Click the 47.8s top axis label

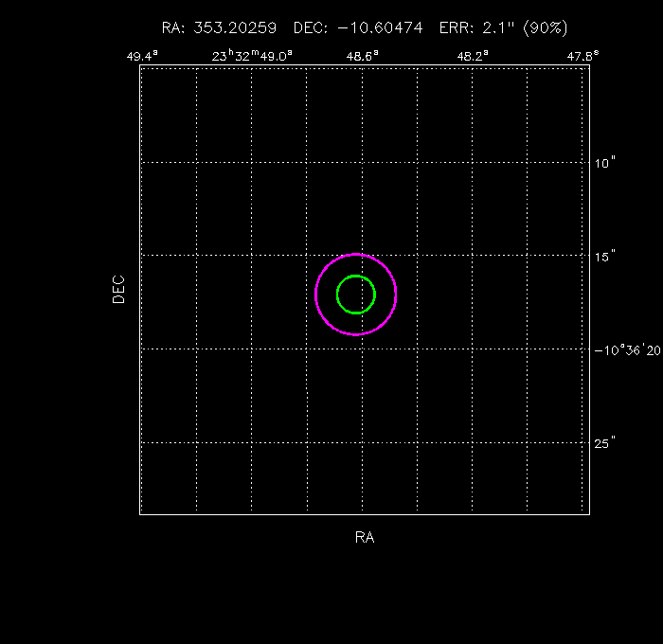pyautogui.click(x=582, y=56)
